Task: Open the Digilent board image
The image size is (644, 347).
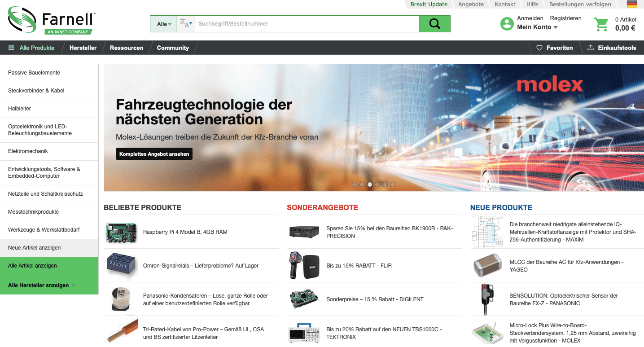Action: click(x=304, y=299)
